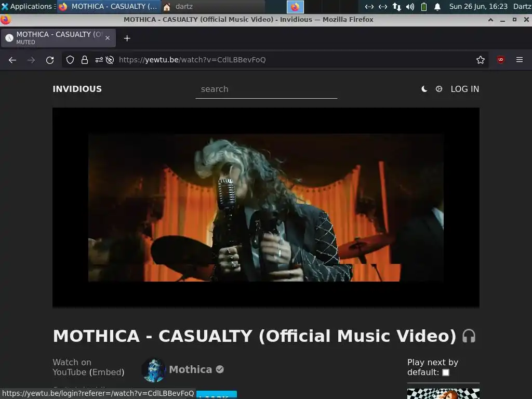The image size is (532, 399).
Task: Open the uBlock Origin extension icon
Action: click(x=500, y=60)
